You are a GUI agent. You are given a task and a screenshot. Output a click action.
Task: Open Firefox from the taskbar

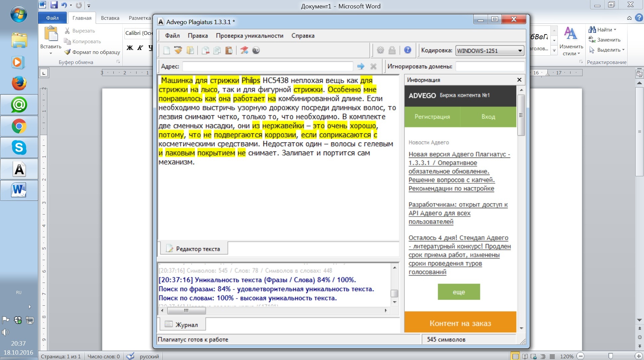point(19,83)
